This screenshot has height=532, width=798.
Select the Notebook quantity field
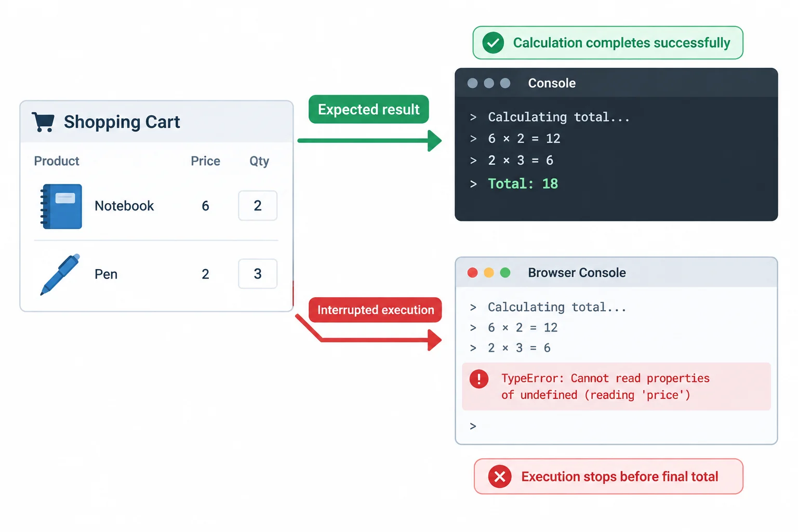pyautogui.click(x=258, y=206)
